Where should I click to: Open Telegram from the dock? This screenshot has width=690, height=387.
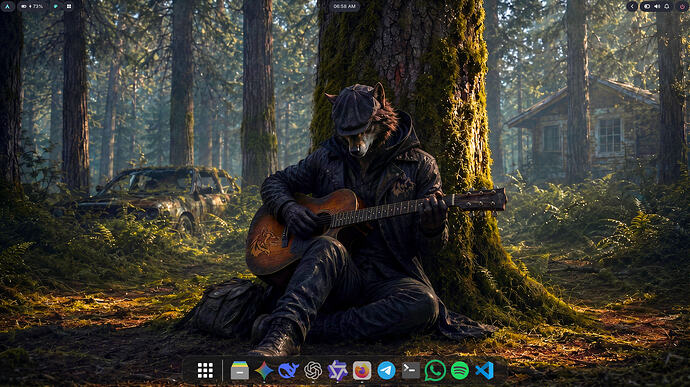pyautogui.click(x=386, y=370)
